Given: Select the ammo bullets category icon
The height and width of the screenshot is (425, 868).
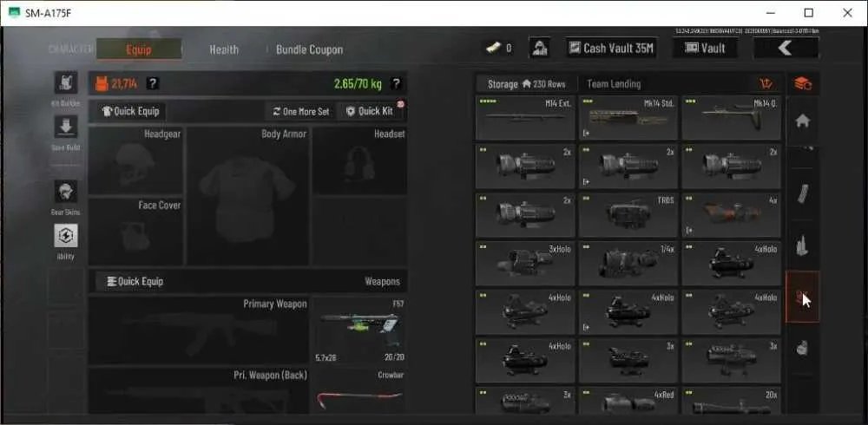Looking at the screenshot, I should pyautogui.click(x=803, y=245).
